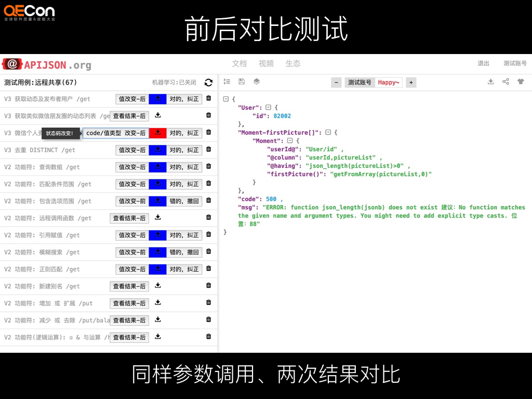The width and height of the screenshot is (532, 399).
Task: Switch to the 生态 section in the top bar
Action: click(292, 63)
